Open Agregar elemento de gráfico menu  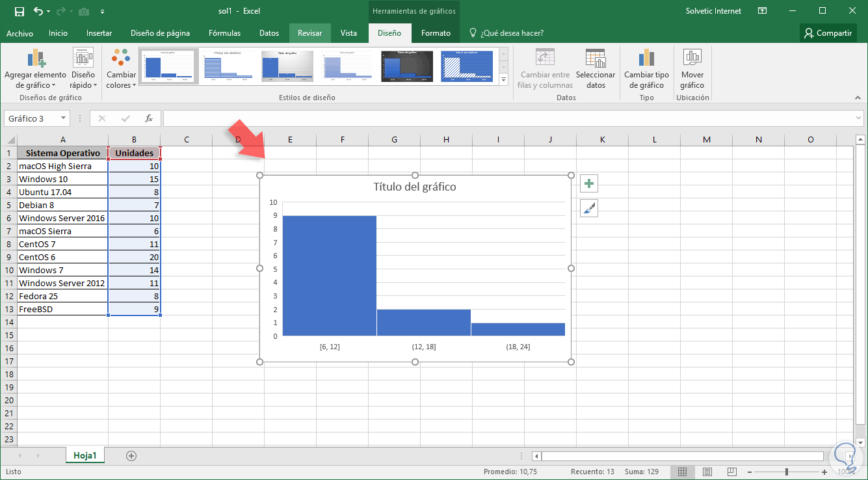click(35, 70)
